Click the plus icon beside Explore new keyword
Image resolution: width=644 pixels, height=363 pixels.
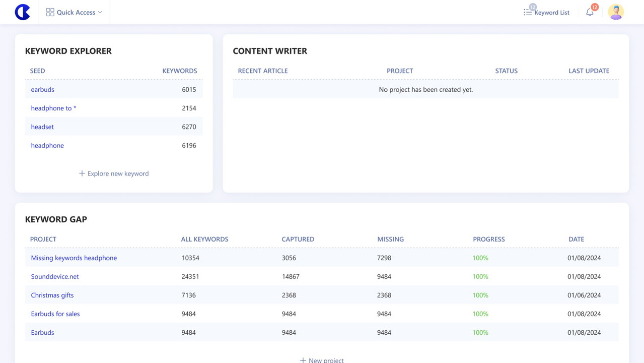tap(82, 173)
